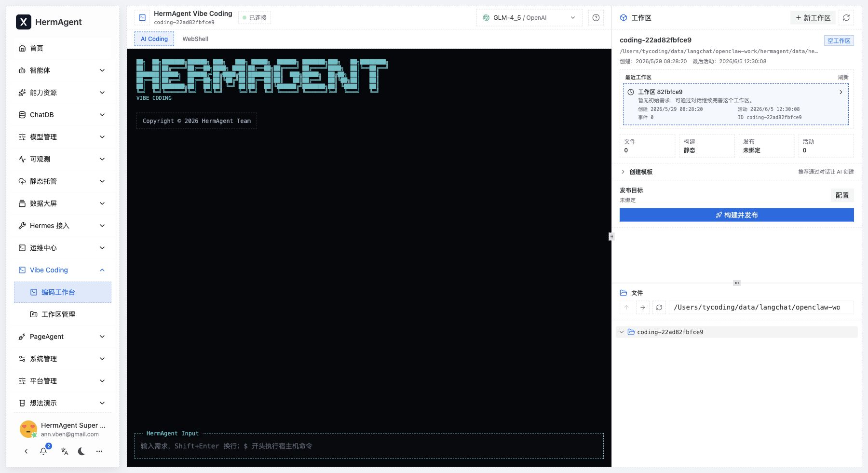868x473 pixels.
Task: Expand the 想法演示 sidebar menu
Action: coord(63,403)
